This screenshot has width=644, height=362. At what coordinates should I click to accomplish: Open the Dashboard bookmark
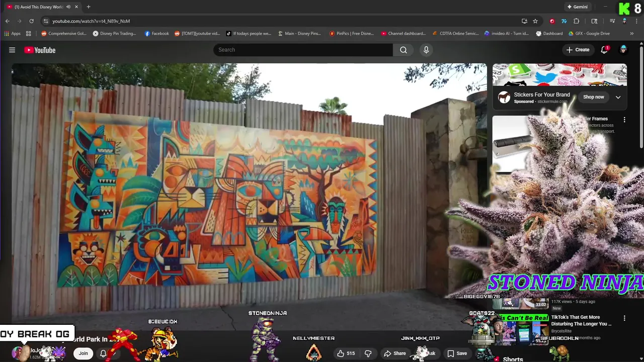click(549, 34)
